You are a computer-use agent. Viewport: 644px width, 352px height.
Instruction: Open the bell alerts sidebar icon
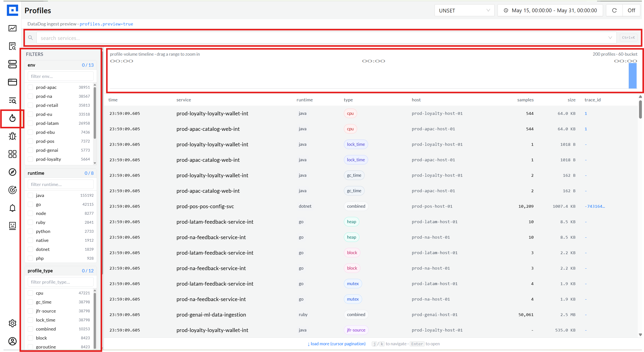click(x=12, y=208)
